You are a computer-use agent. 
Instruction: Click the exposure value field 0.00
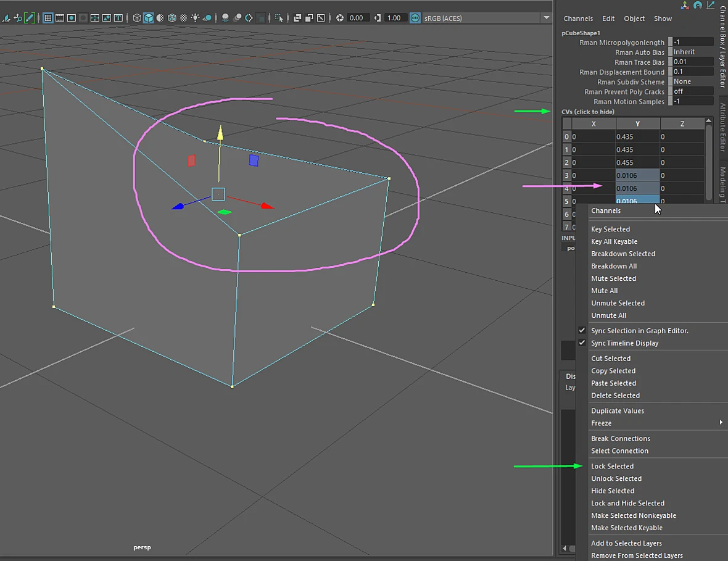[358, 18]
